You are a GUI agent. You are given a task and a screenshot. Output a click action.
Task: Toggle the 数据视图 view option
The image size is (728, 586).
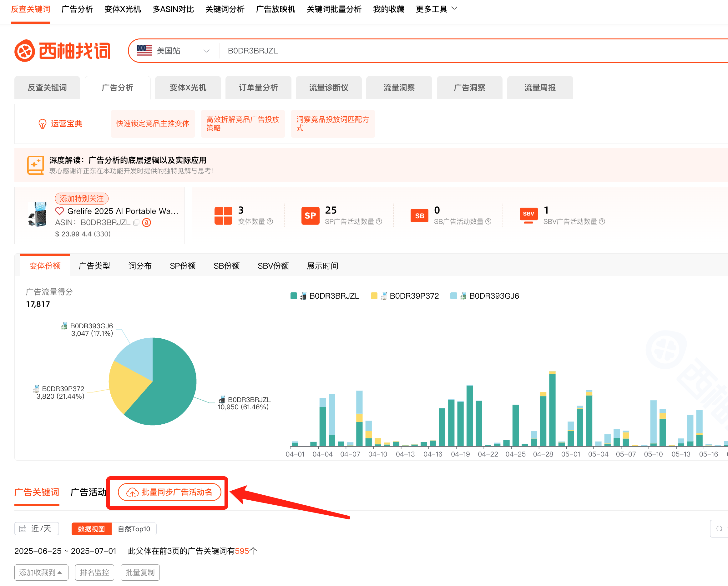point(91,528)
